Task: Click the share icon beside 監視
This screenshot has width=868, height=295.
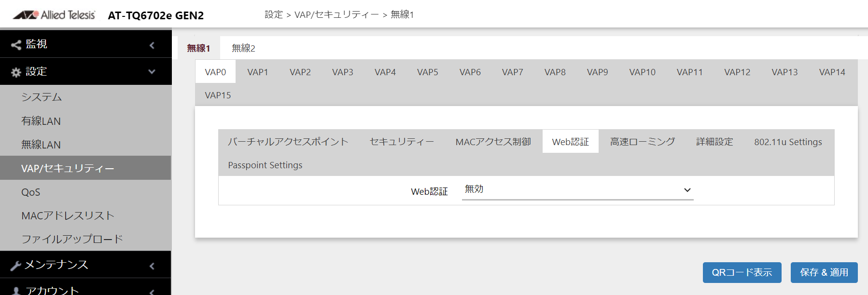Action: pyautogui.click(x=16, y=45)
